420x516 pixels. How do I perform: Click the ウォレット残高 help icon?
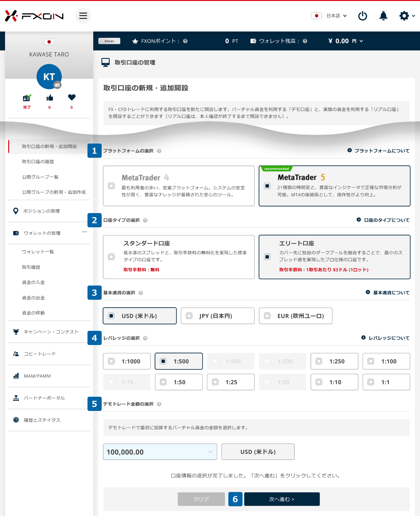click(305, 41)
